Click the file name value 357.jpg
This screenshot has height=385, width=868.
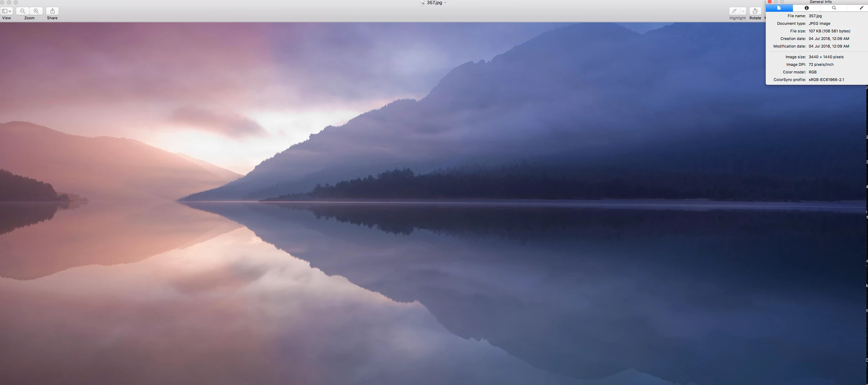815,16
